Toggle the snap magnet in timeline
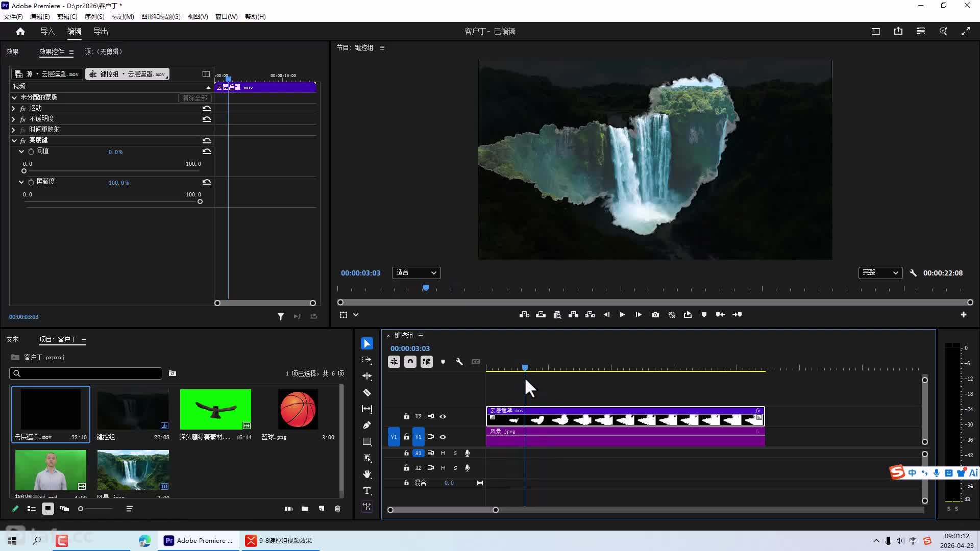 point(410,362)
